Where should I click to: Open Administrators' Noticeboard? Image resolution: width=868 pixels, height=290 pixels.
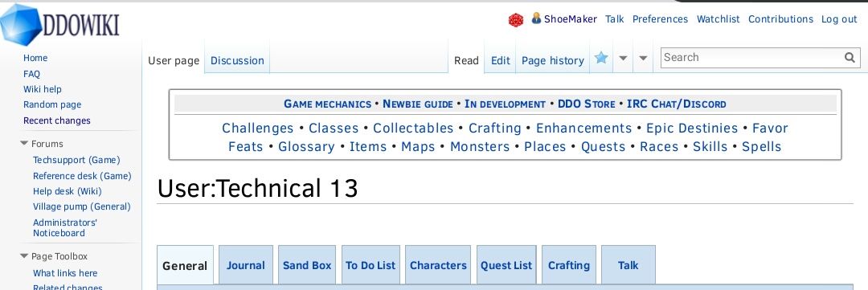pyautogui.click(x=65, y=227)
